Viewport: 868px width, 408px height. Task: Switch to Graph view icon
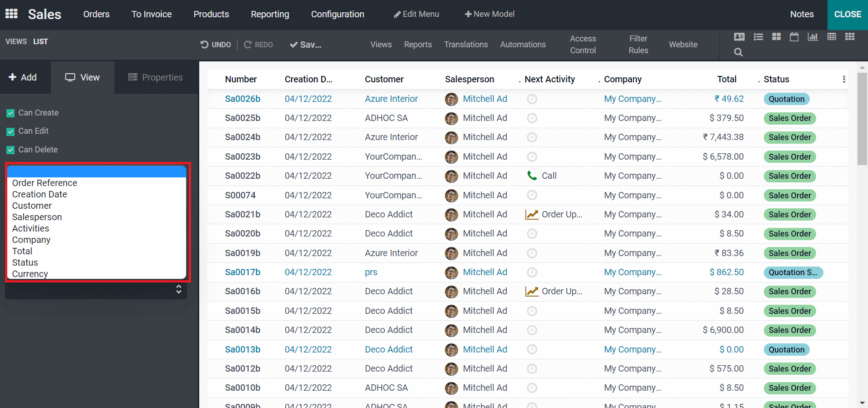tap(813, 37)
